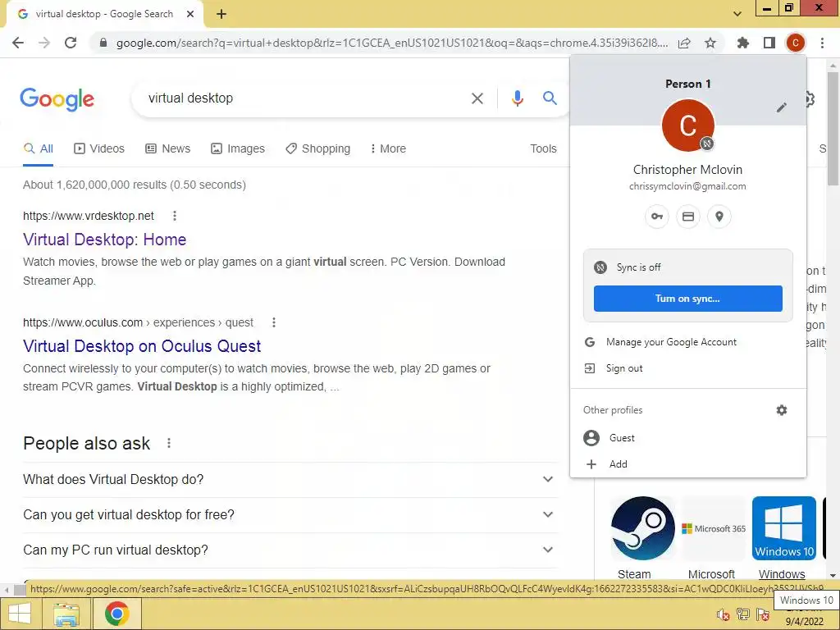Screen dimensions: 840x630
Task: Add a new Chrome profile
Action: point(688,464)
